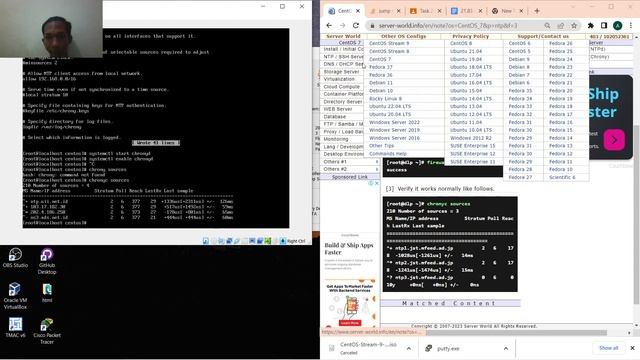Viewport: 640px width, 360px height.
Task: Select Rocky Linux 8 from OS menu
Action: pyautogui.click(x=385, y=99)
